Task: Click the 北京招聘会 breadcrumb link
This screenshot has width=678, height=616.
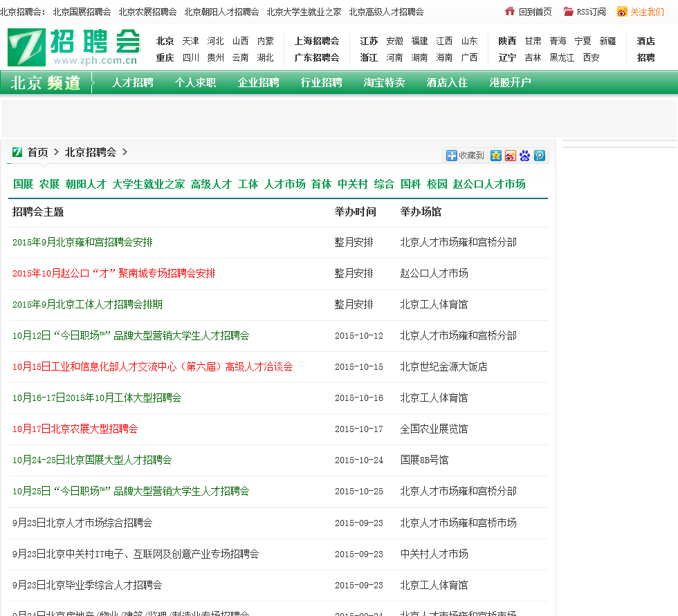Action: 91,152
